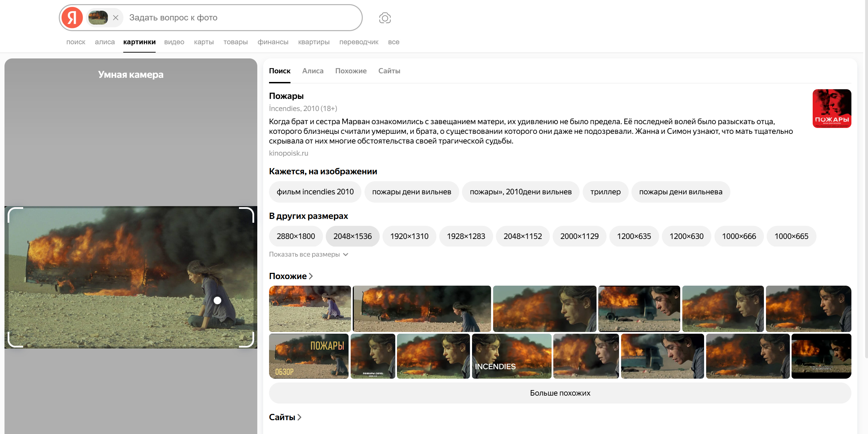Open similar image labeled INCENDIES
The height and width of the screenshot is (434, 868).
coord(511,356)
